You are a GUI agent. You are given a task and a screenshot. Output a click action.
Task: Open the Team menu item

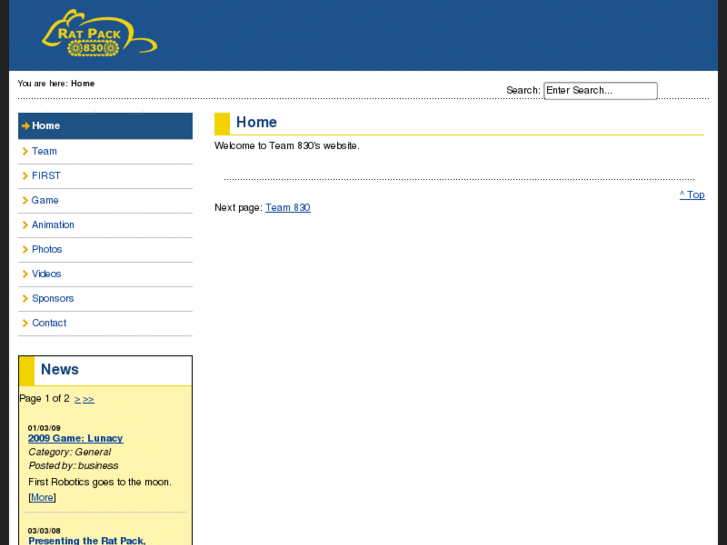[105, 151]
